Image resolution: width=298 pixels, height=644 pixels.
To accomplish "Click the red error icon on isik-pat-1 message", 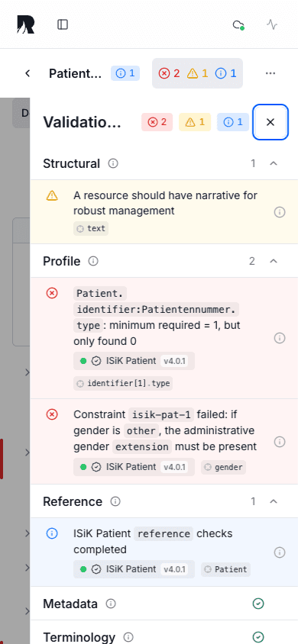I will pyautogui.click(x=52, y=414).
